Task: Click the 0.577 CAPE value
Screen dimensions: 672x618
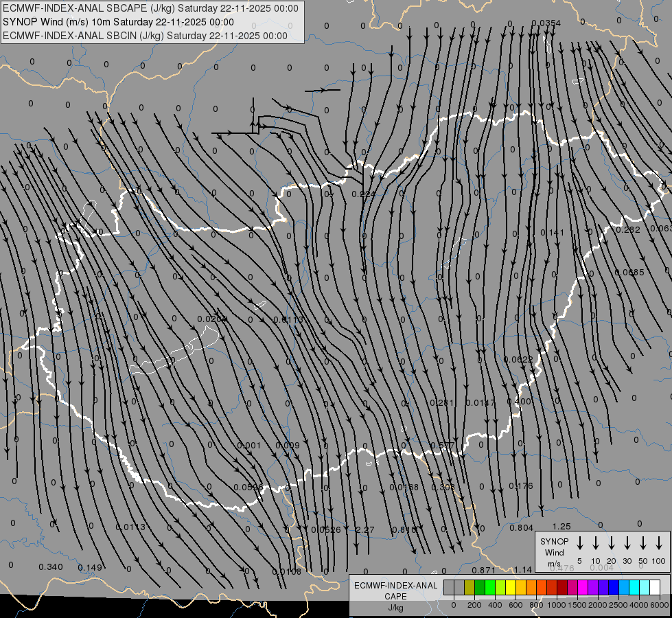Action: pyautogui.click(x=442, y=445)
